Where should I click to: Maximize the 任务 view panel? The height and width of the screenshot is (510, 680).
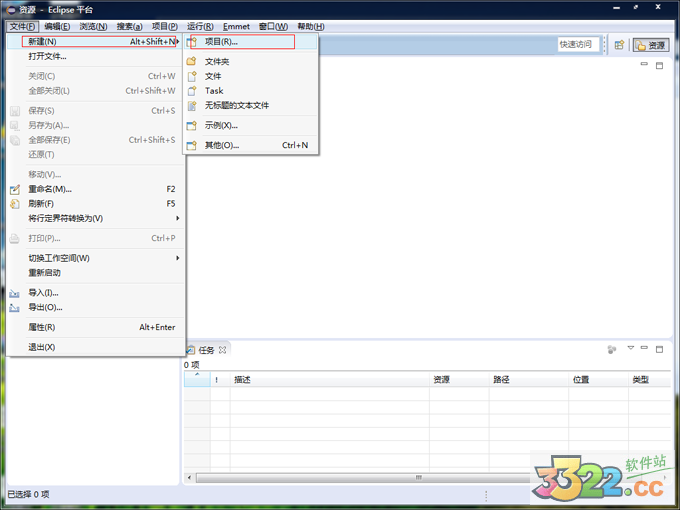pos(660,349)
